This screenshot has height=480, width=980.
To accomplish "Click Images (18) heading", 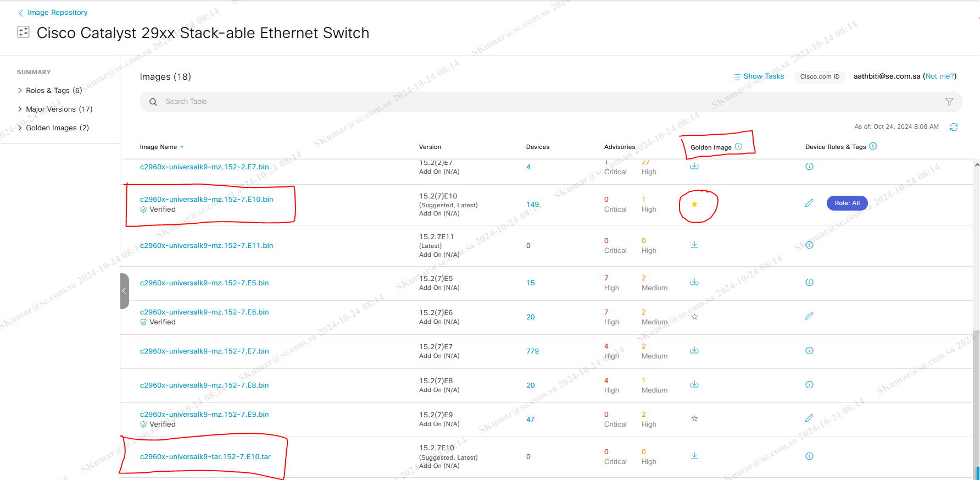I will [165, 76].
